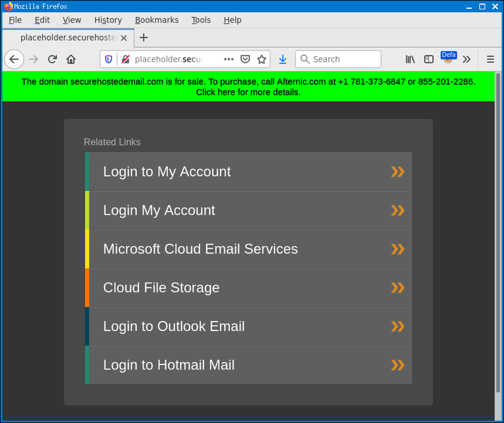This screenshot has height=423, width=504.
Task: Click chevrons beside Microsoft Cloud Email Services
Action: (x=398, y=249)
